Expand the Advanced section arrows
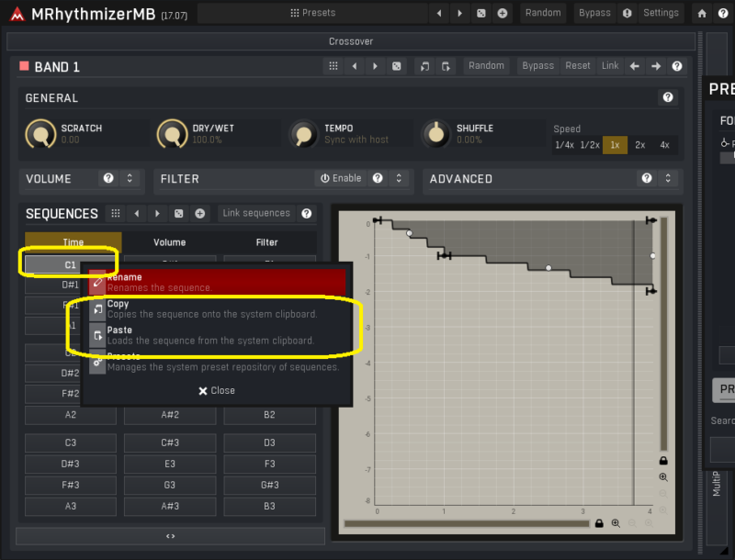The width and height of the screenshot is (735, 560). [x=668, y=178]
